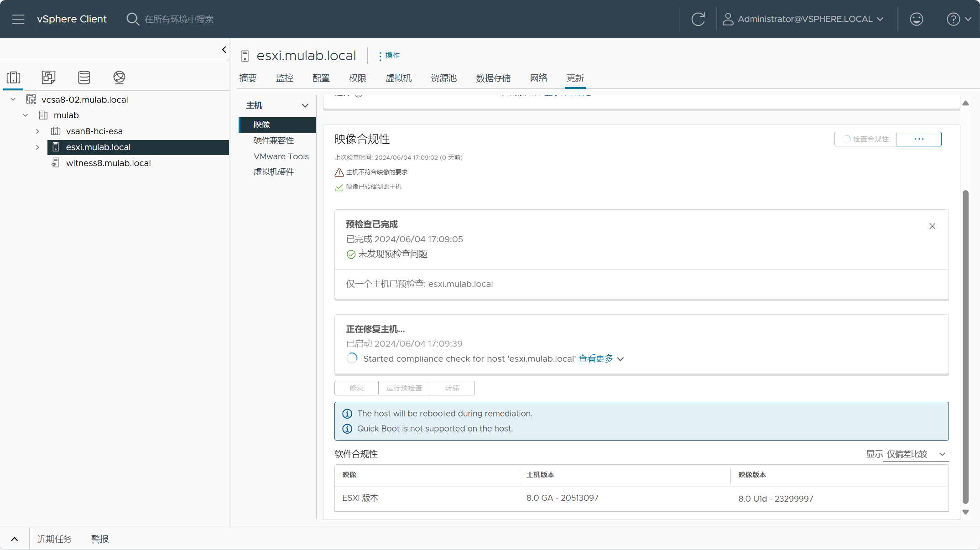Click the 8.0 U1d - 23299997 cell
Screen dimensions: 980x550
click(776, 499)
